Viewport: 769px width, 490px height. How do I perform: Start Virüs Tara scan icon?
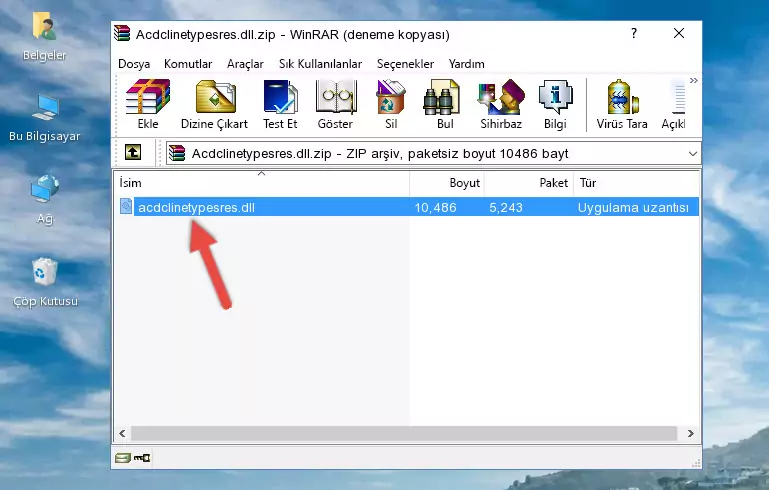coord(622,97)
